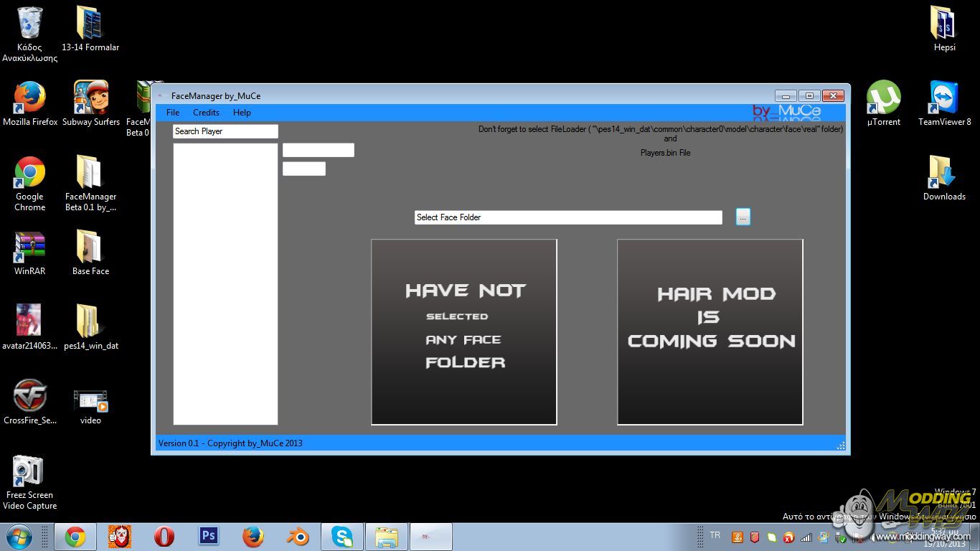Screen dimensions: 980x551
Task: Open the Help menu
Action: [242, 113]
